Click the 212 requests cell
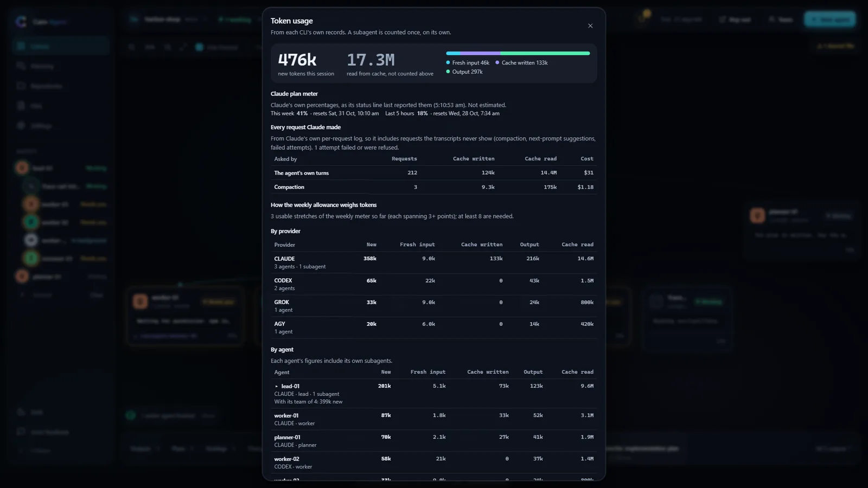 (x=412, y=173)
